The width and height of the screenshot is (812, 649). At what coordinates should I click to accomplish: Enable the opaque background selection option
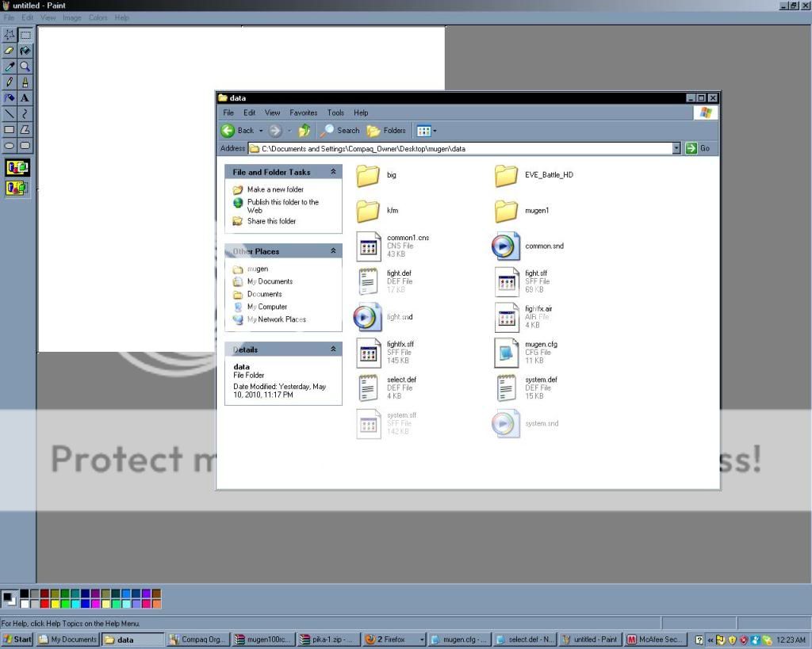tap(17, 167)
